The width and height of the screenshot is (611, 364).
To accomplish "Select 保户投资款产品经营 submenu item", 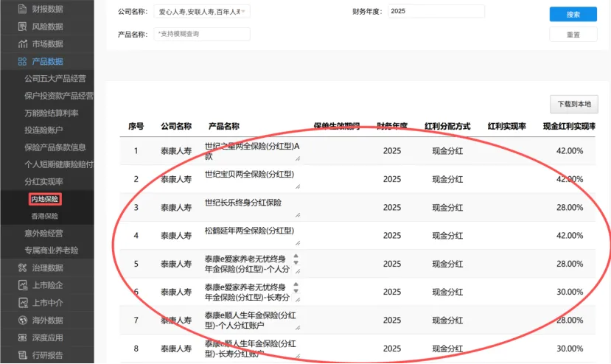I will [x=58, y=96].
